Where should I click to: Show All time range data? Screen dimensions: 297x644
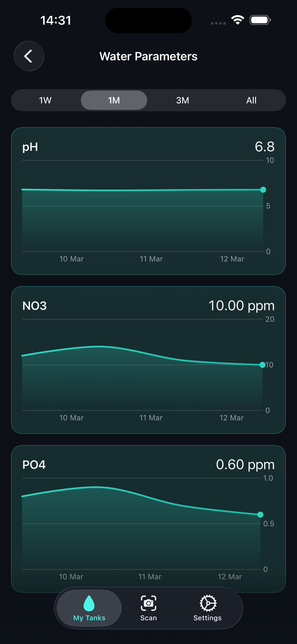pos(251,100)
